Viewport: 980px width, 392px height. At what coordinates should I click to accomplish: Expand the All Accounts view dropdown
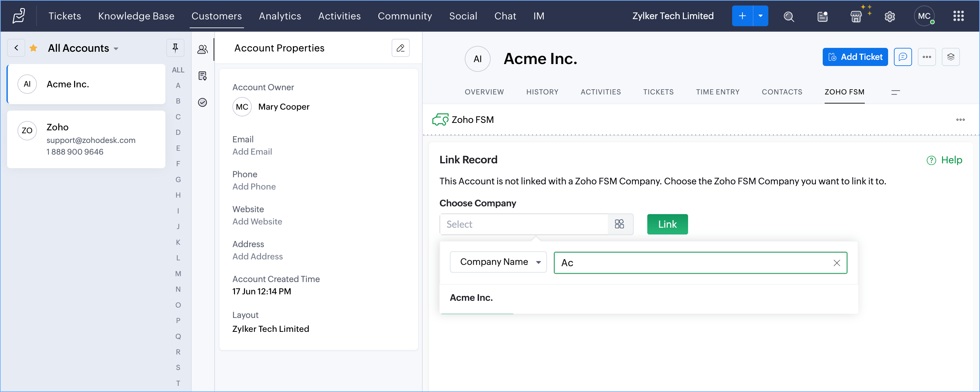(x=116, y=49)
